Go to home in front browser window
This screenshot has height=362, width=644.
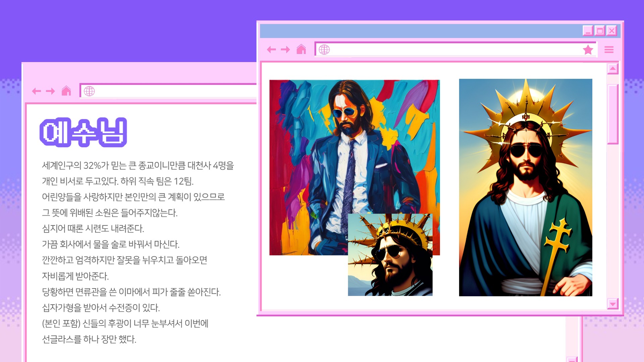pos(301,49)
